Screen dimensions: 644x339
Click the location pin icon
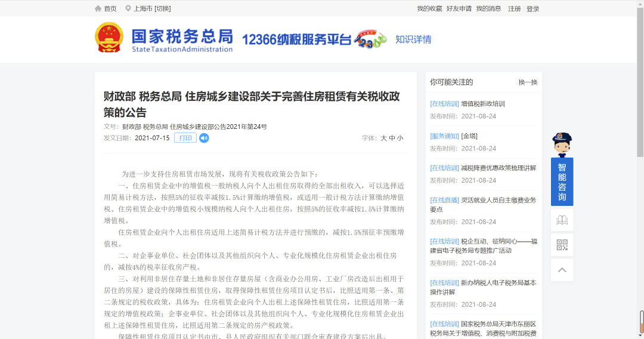coord(128,8)
